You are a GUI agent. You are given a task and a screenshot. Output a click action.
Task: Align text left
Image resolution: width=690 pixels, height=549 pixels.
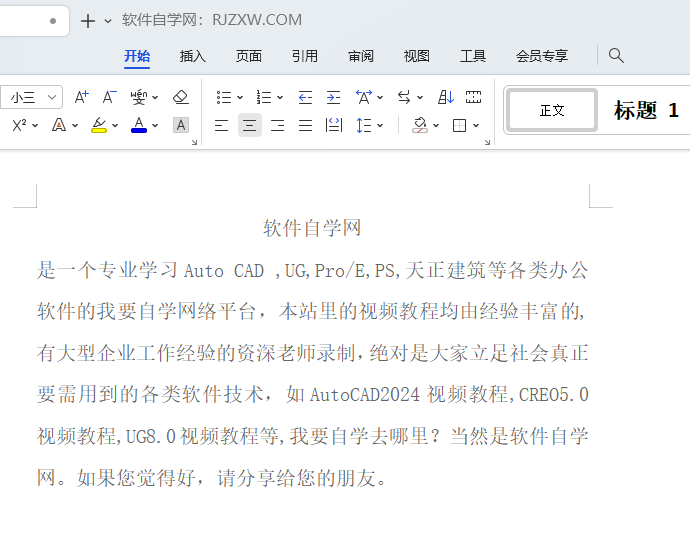click(x=221, y=126)
